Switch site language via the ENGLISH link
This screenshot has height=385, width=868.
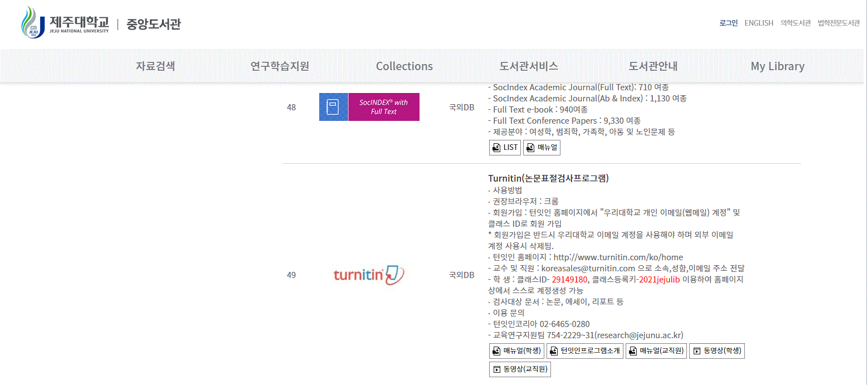(x=759, y=23)
